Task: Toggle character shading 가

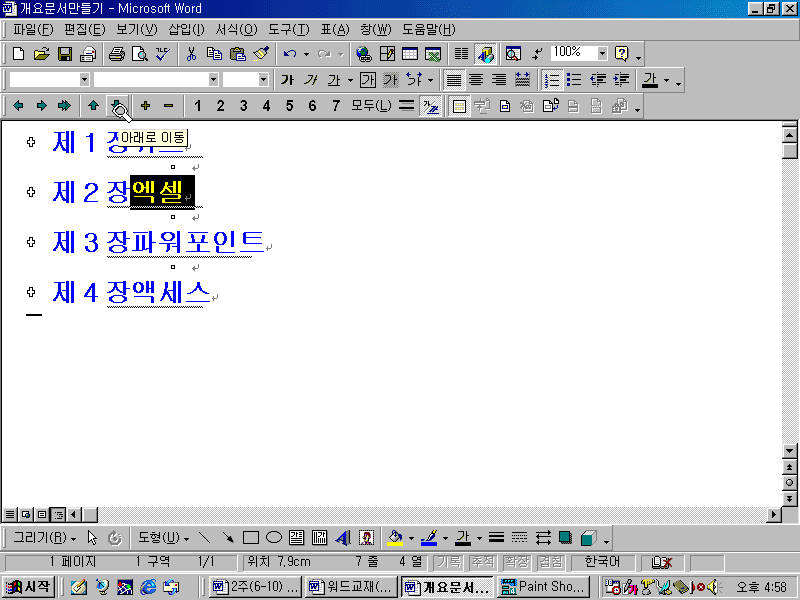Action: (391, 80)
